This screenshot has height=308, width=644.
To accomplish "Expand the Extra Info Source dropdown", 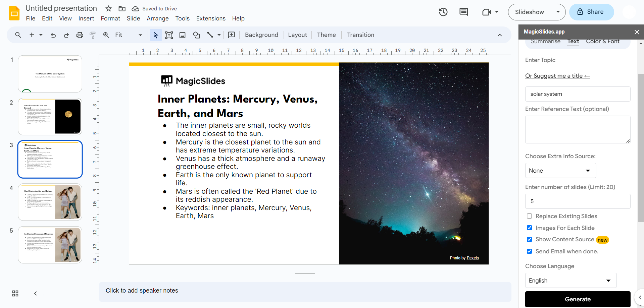I will pyautogui.click(x=560, y=171).
